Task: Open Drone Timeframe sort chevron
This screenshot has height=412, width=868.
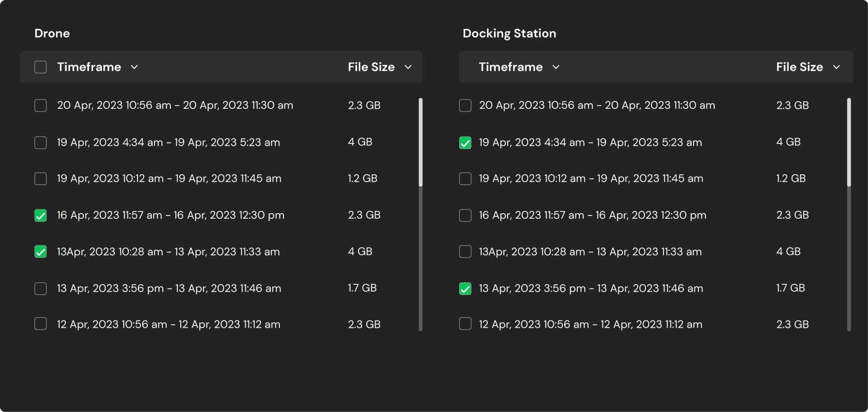Action: tap(134, 67)
